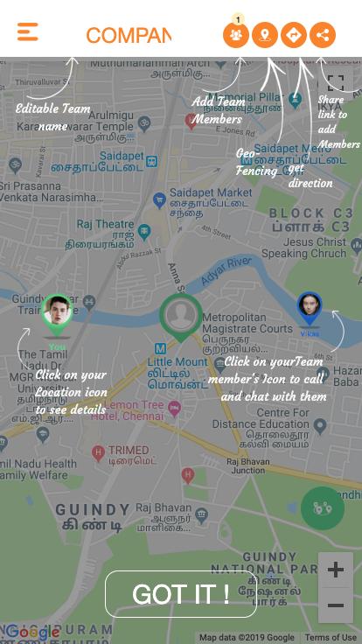Tap the Little Mount metro marker
This screenshot has height=644, width=362.
pos(161,349)
